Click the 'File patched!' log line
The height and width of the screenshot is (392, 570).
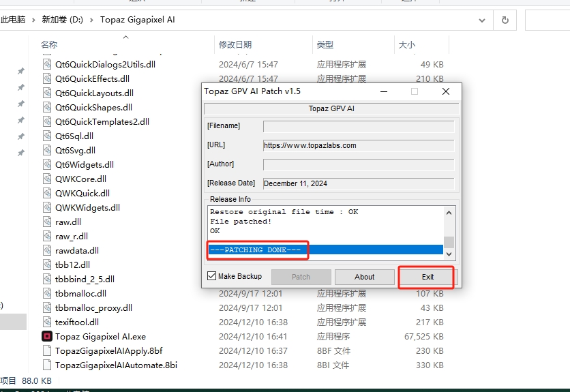pos(241,222)
